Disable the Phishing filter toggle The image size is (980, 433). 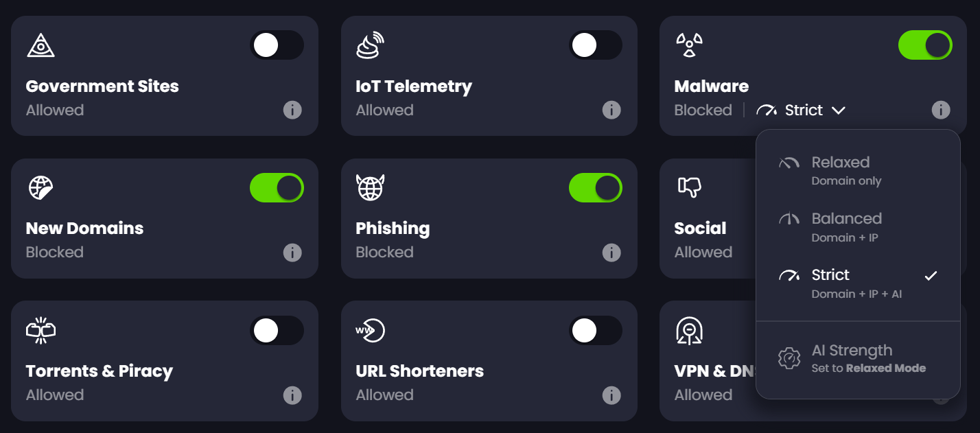[x=596, y=187]
